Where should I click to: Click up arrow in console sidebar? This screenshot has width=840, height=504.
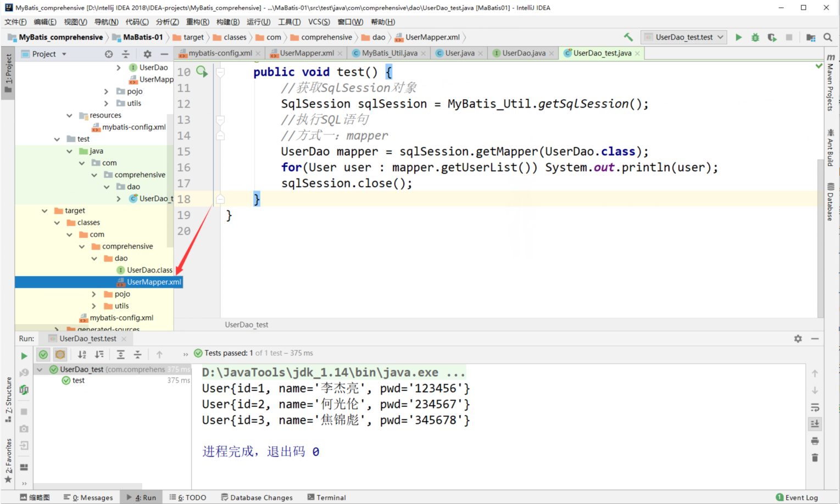[815, 373]
